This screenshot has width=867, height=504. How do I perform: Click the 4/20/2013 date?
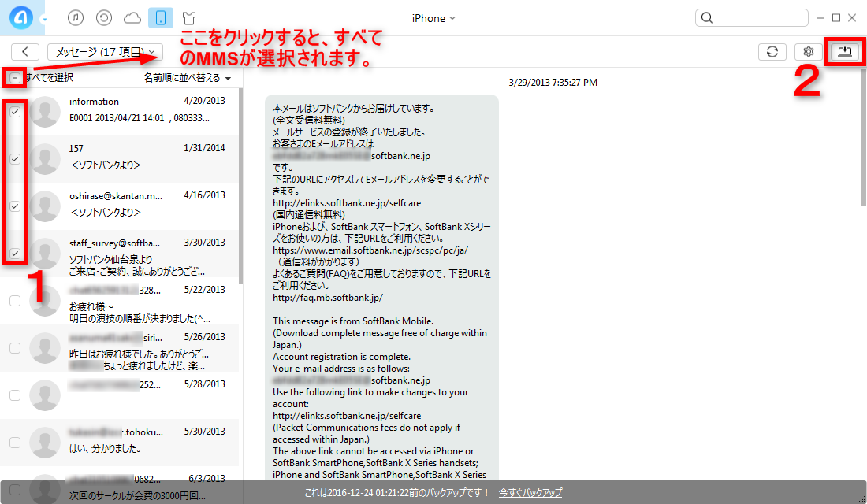tap(205, 101)
